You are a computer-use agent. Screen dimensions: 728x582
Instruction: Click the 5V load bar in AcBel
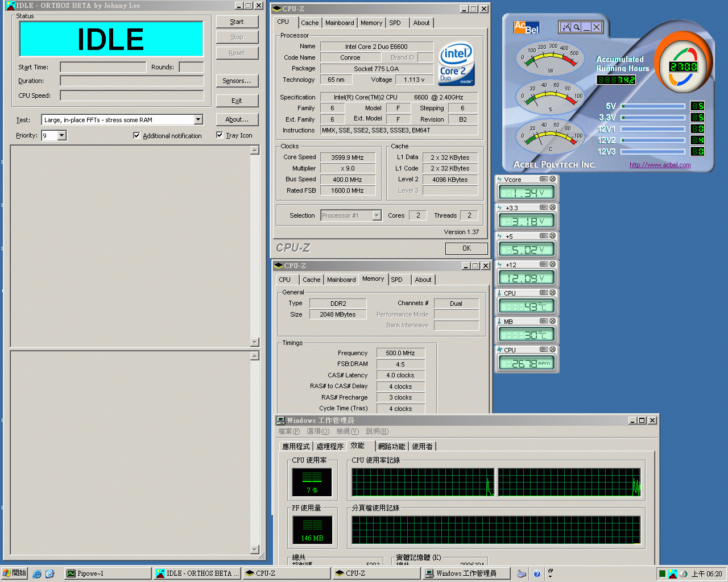(653, 106)
